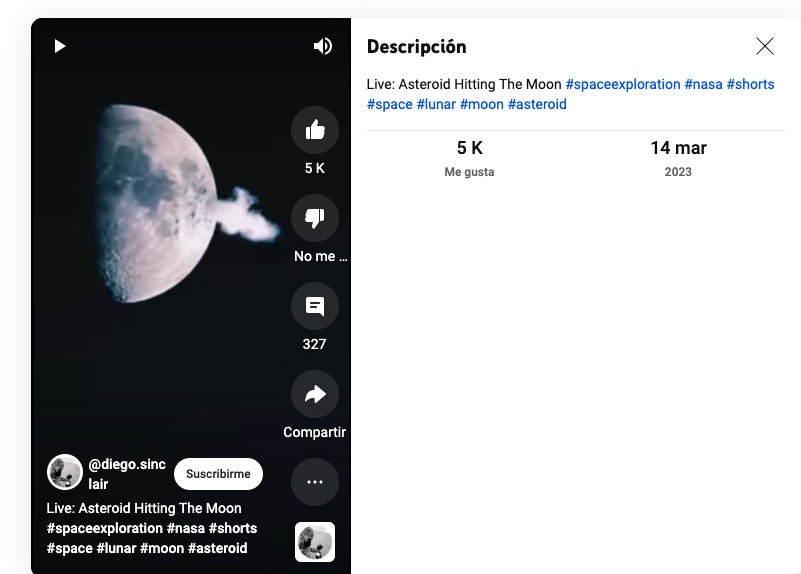Open the #lunar hashtag in the description panel

[x=436, y=104]
